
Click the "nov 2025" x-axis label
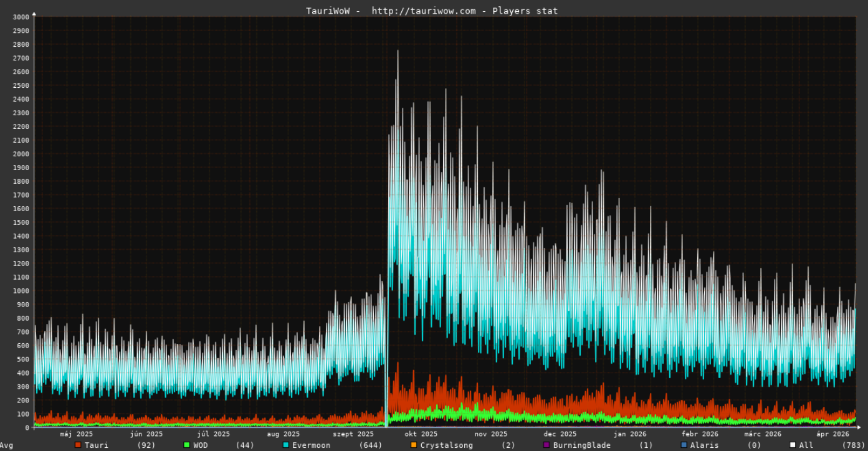(x=490, y=434)
